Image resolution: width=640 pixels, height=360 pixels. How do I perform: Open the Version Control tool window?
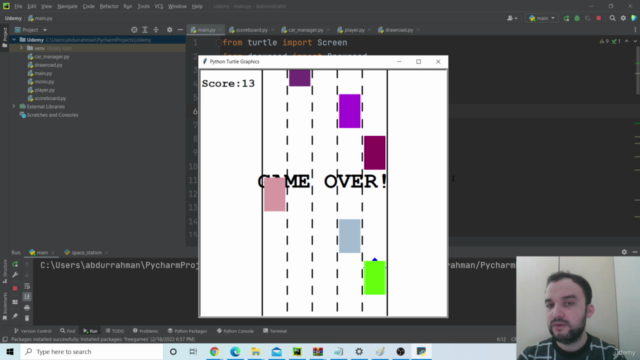click(33, 331)
